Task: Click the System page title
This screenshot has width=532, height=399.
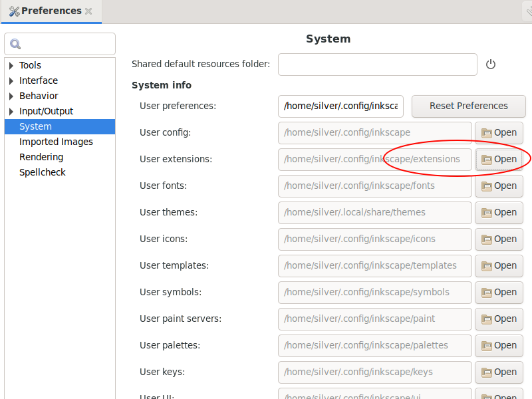Action: tap(328, 39)
